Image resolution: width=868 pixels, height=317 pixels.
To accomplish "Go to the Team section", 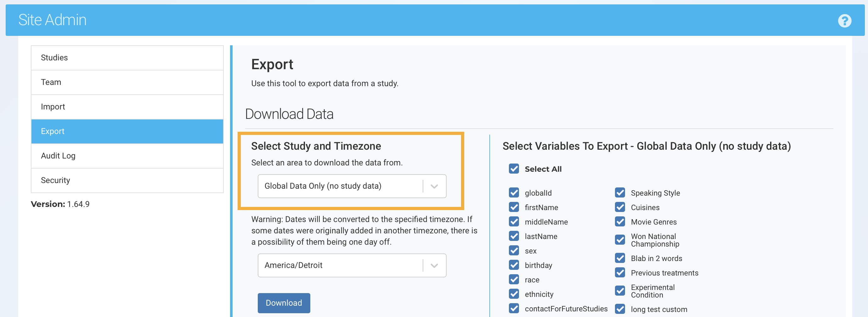I will click(127, 82).
